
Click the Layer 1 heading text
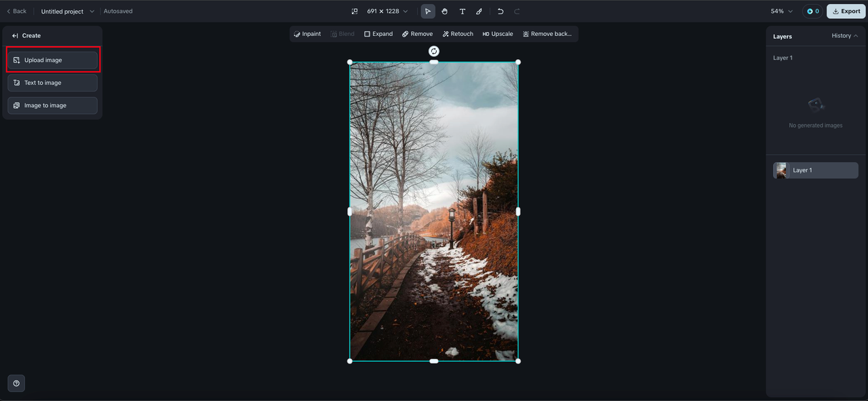(783, 58)
